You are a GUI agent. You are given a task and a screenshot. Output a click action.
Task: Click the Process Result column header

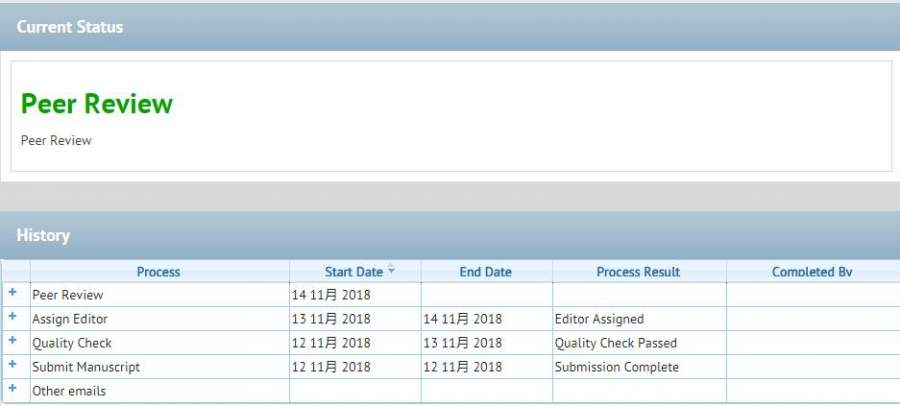pos(638,272)
